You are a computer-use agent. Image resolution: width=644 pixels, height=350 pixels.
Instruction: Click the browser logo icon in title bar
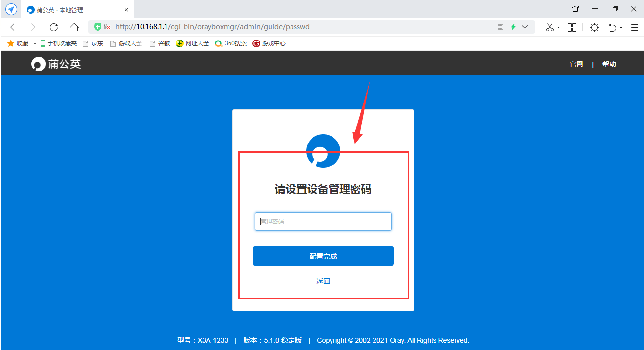(11, 9)
